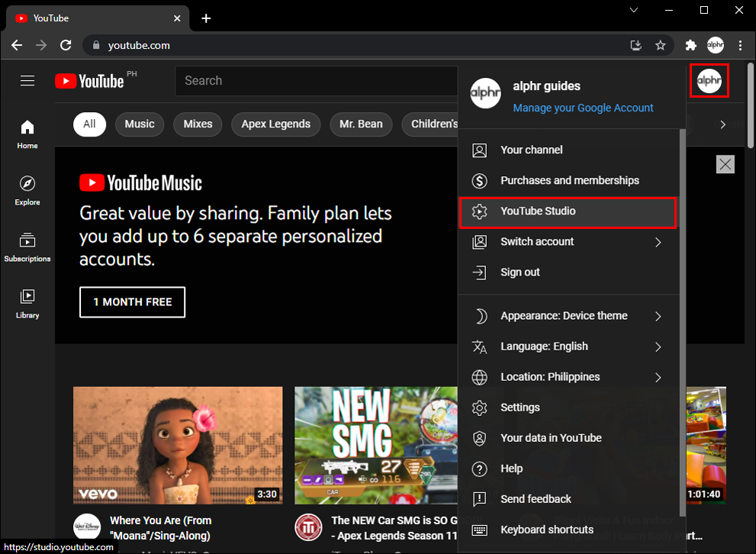Click the YouTube logo
This screenshot has height=554, width=756.
click(x=90, y=81)
